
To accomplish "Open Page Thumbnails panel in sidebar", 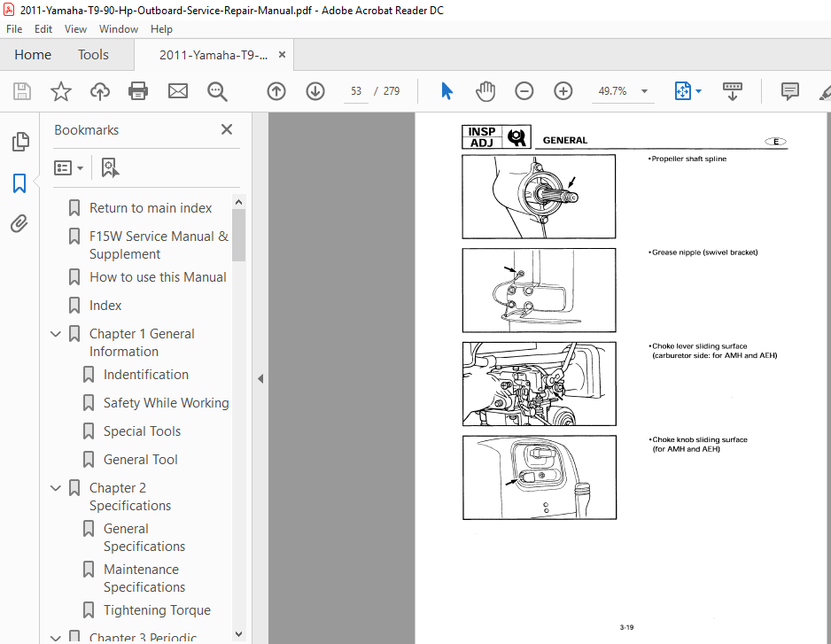I will coord(20,142).
